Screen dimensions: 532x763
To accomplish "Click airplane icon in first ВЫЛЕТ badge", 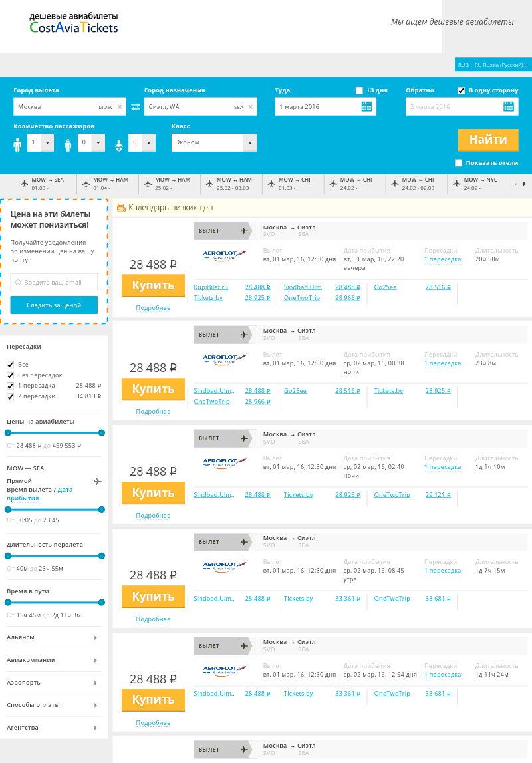I will pos(244,231).
